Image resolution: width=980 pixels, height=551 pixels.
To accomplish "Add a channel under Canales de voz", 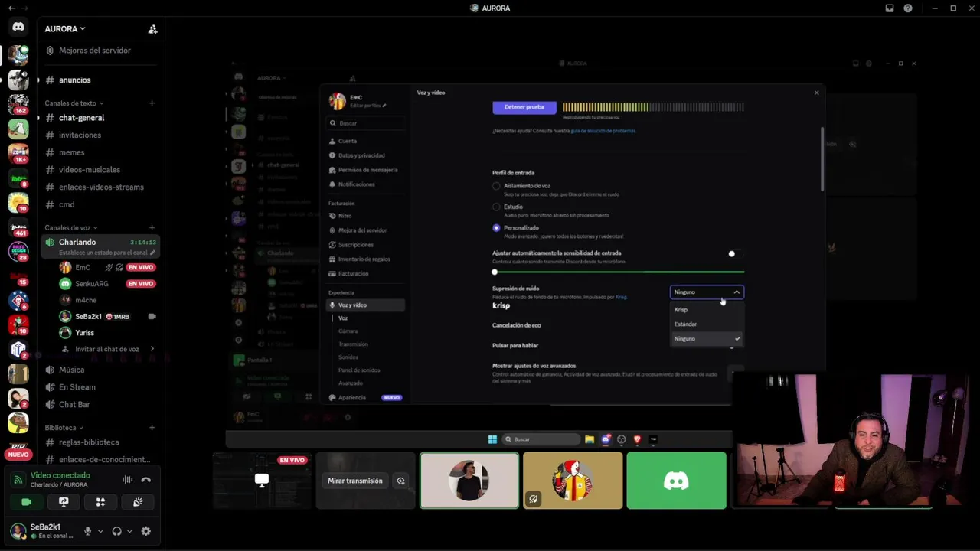I will click(152, 227).
